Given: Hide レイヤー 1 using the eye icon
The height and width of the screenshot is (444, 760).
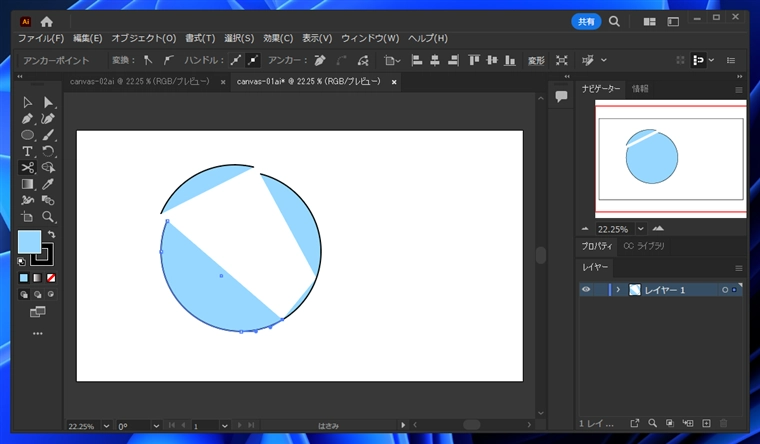Looking at the screenshot, I should pyautogui.click(x=587, y=290).
